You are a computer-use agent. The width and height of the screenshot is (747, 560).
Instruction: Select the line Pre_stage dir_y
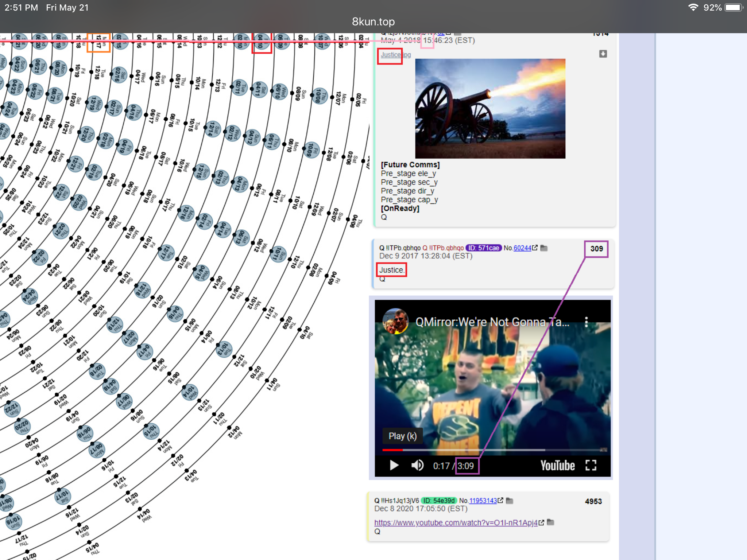[x=407, y=191]
